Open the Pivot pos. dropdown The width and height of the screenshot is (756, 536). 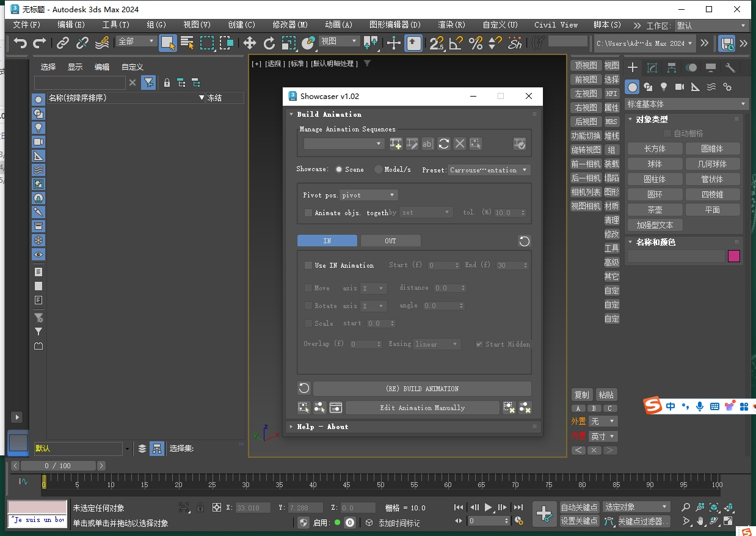[369, 195]
